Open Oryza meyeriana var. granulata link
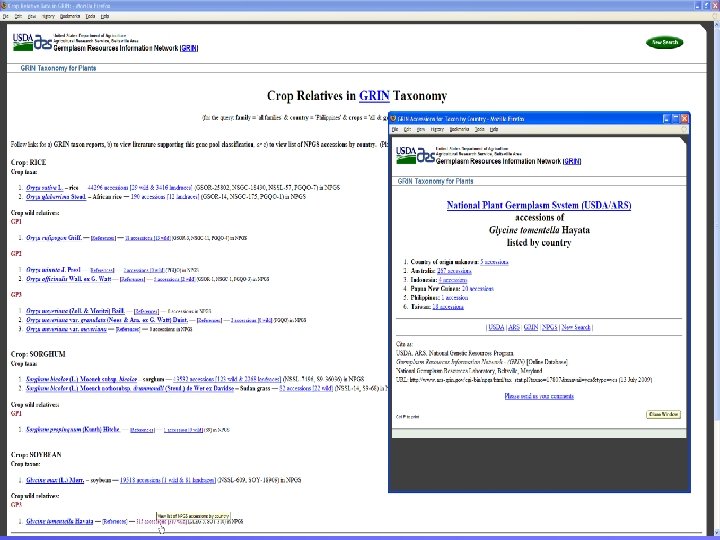The image size is (720, 540). [x=107, y=320]
